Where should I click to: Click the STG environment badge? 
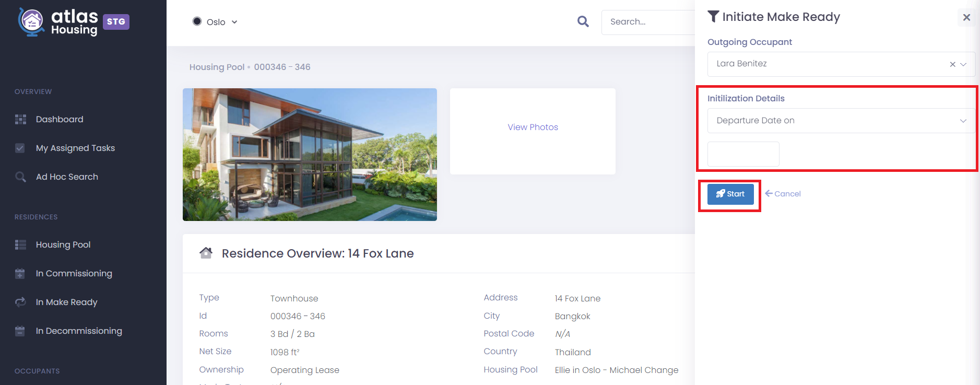[116, 22]
